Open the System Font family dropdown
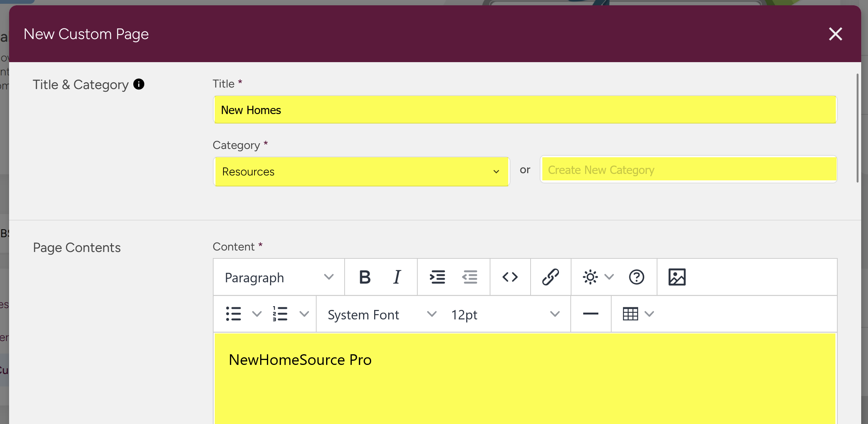The image size is (868, 424). point(382,314)
